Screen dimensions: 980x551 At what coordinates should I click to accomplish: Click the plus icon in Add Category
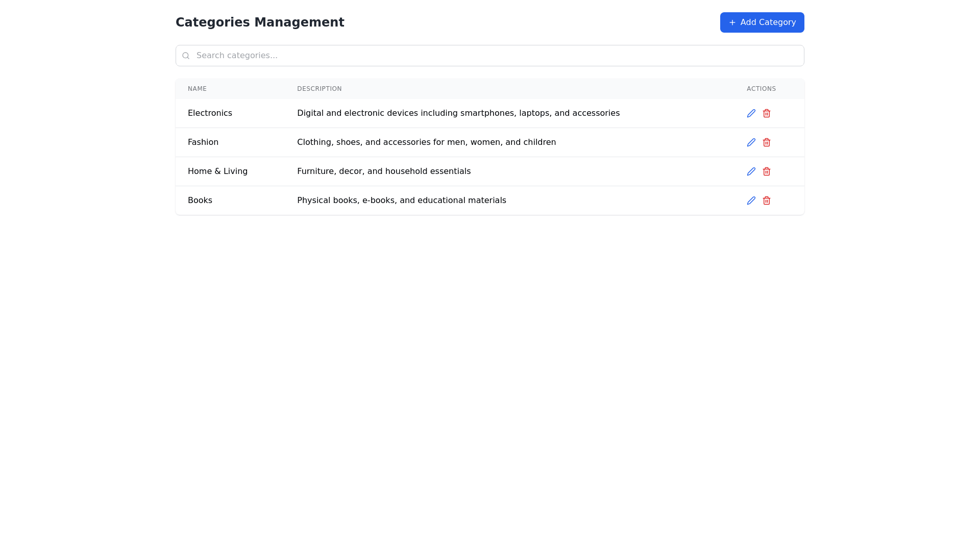pos(732,22)
